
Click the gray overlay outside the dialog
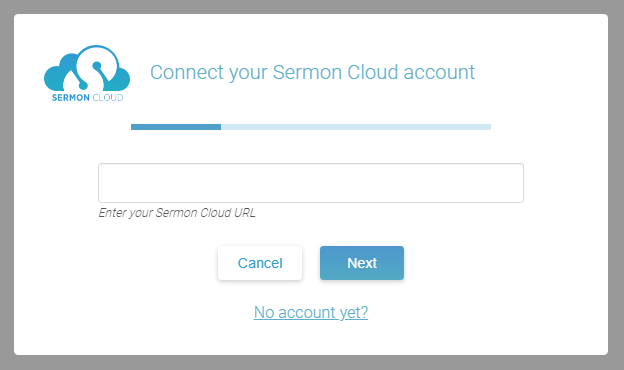312,363
